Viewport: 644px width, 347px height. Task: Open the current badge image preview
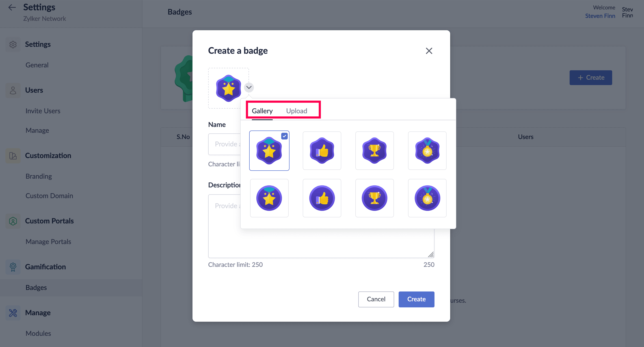tap(228, 88)
